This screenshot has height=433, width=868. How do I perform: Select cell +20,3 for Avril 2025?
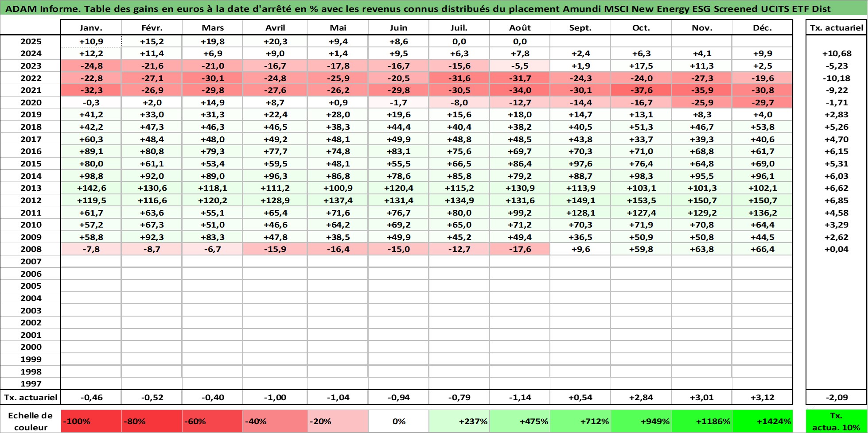pyautogui.click(x=275, y=42)
